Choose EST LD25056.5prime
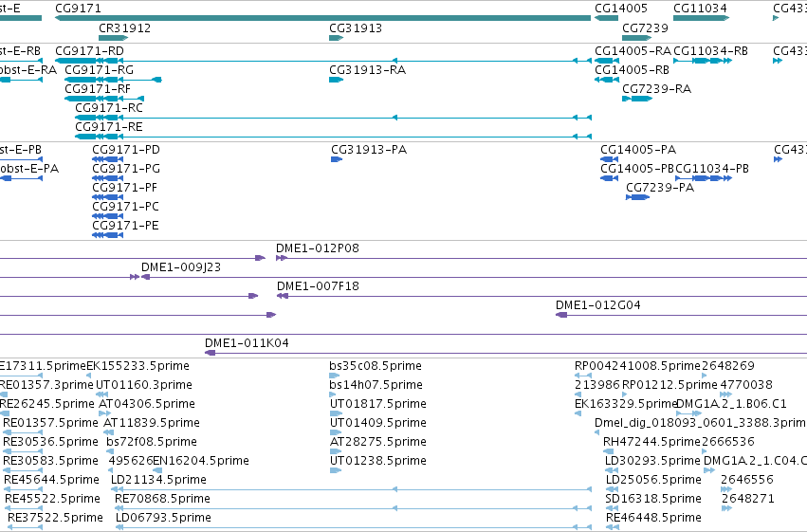 tap(653, 480)
